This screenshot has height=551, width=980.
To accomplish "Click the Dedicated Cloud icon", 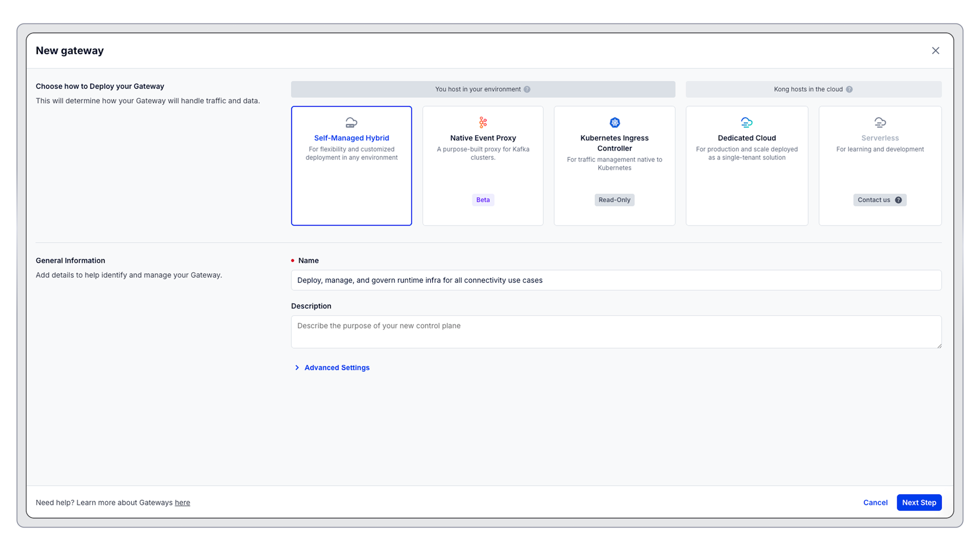I will (x=746, y=122).
